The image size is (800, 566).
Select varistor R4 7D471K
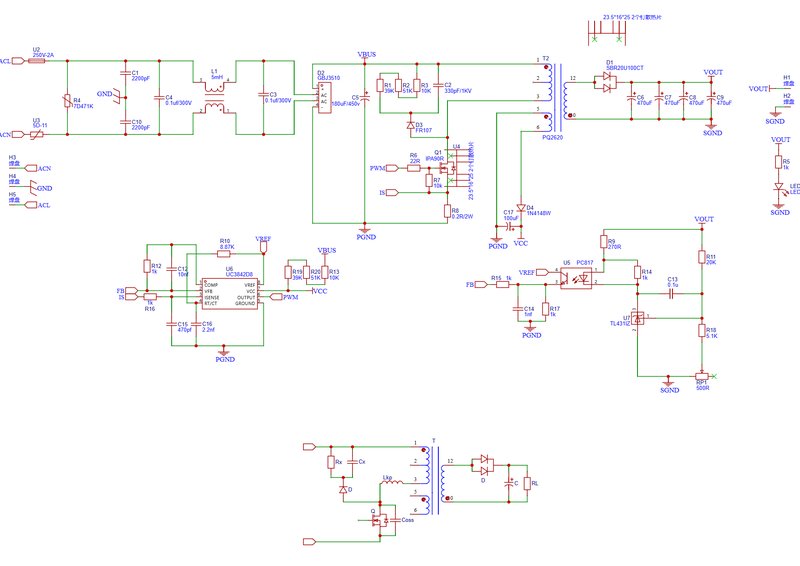click(x=67, y=101)
